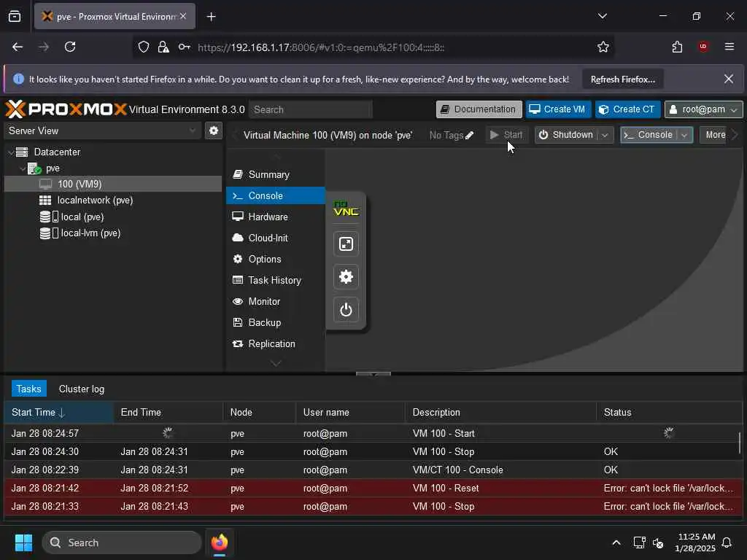747x560 pixels.
Task: Bookmark page with star icon
Action: 603,47
